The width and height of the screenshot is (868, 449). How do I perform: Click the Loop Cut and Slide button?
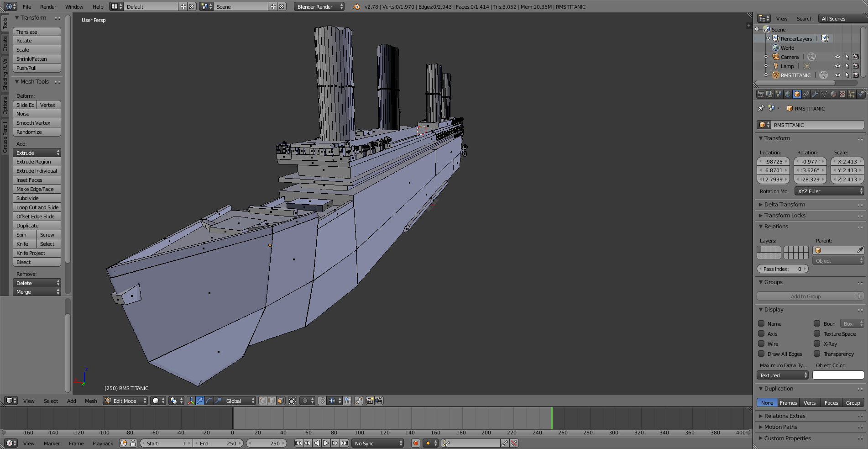click(37, 207)
